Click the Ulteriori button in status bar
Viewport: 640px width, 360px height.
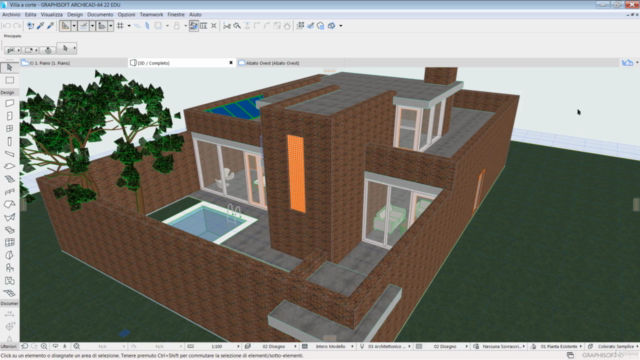click(x=9, y=347)
